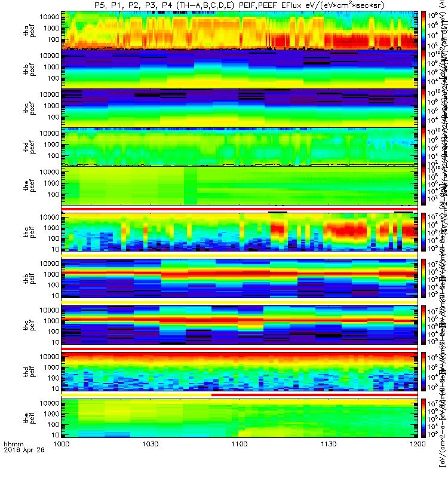Screen dimensions: 448x478
Task: Select the 'the peif' panel axis label
Action: pos(29,418)
